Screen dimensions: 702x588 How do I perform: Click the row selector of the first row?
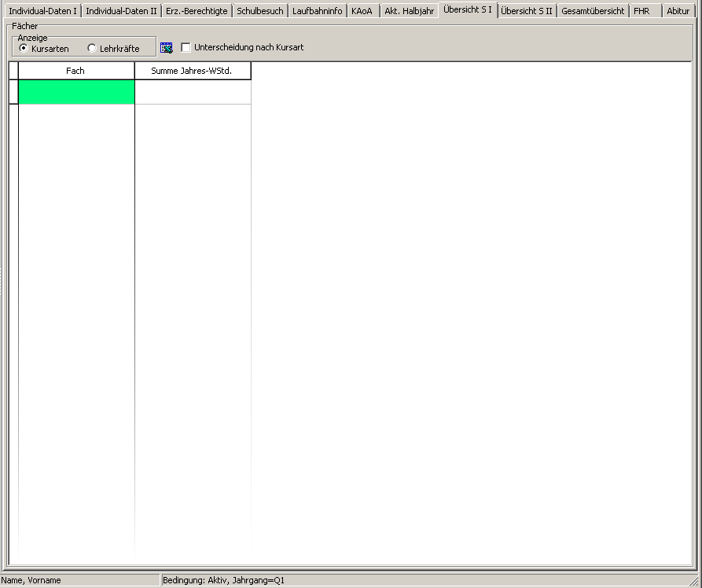coord(13,92)
